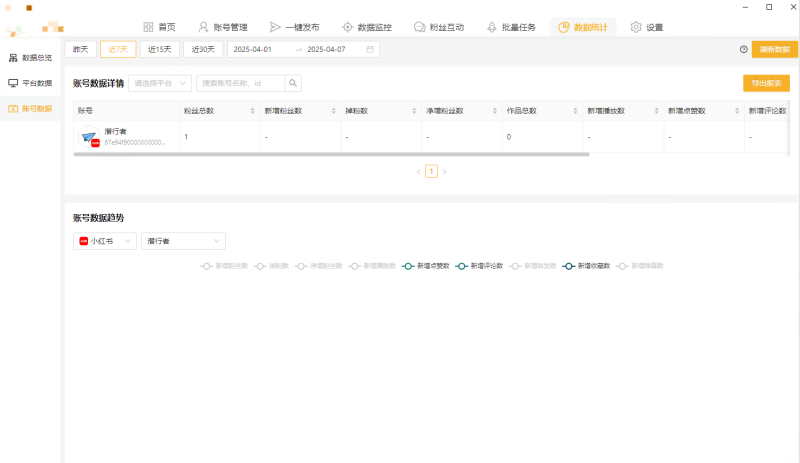
Task: Open the 小红书 platform dropdown
Action: (x=105, y=241)
